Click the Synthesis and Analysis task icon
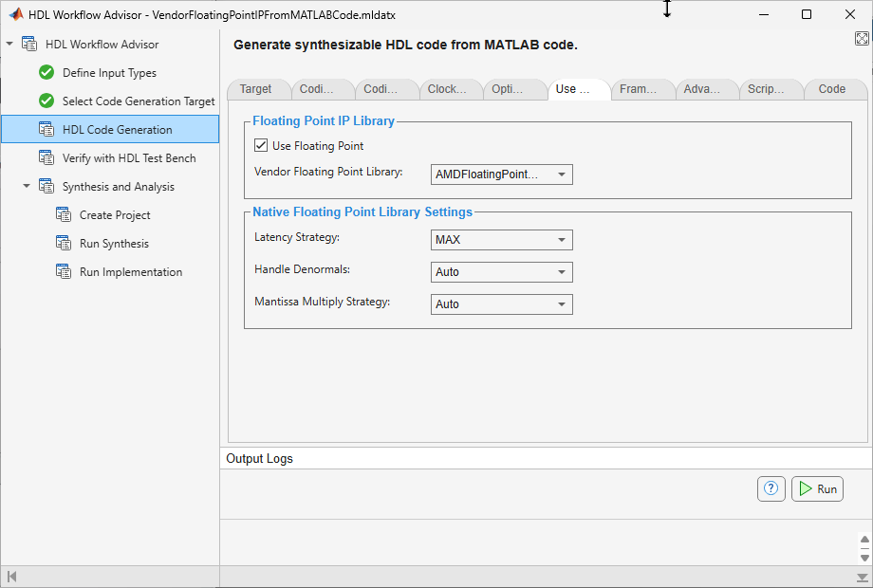This screenshot has width=873, height=588. 46,186
